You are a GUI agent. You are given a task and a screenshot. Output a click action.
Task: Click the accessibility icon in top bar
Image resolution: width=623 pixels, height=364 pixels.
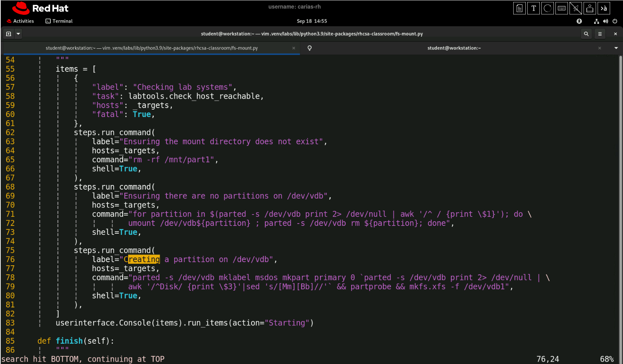579,21
